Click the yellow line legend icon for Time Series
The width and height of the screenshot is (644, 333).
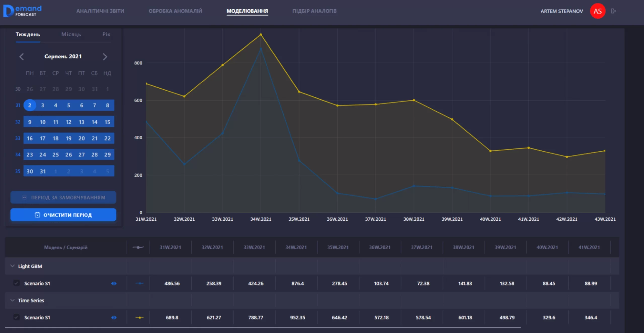click(140, 318)
